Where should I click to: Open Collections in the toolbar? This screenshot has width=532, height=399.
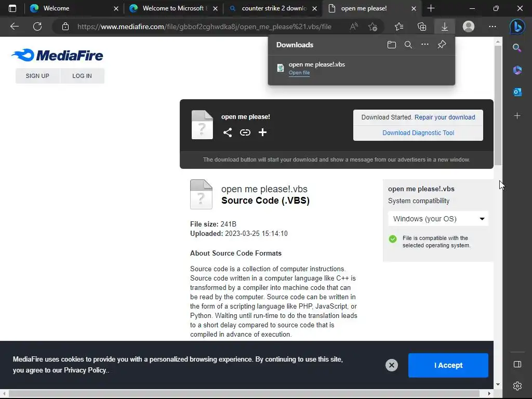422,26
